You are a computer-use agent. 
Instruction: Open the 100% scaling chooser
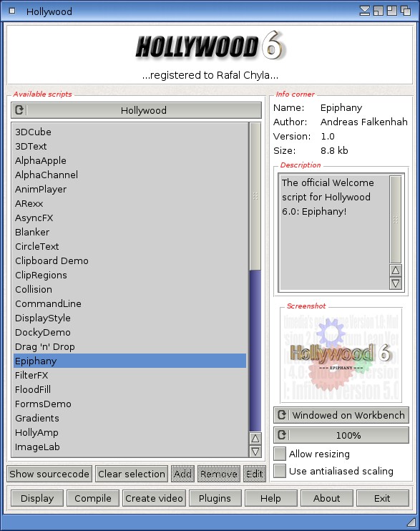point(341,435)
